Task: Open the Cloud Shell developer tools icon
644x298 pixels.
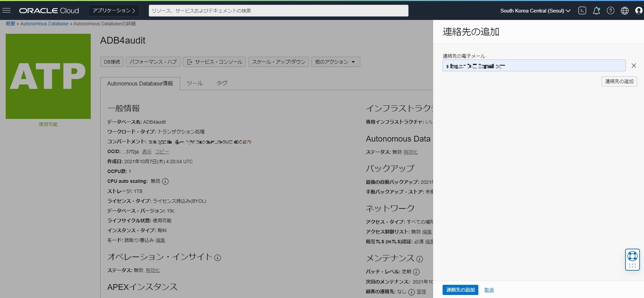Action: (582, 10)
